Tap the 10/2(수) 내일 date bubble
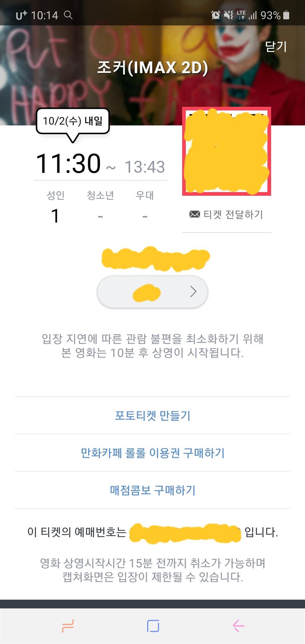The height and width of the screenshot is (644, 305). (x=73, y=121)
